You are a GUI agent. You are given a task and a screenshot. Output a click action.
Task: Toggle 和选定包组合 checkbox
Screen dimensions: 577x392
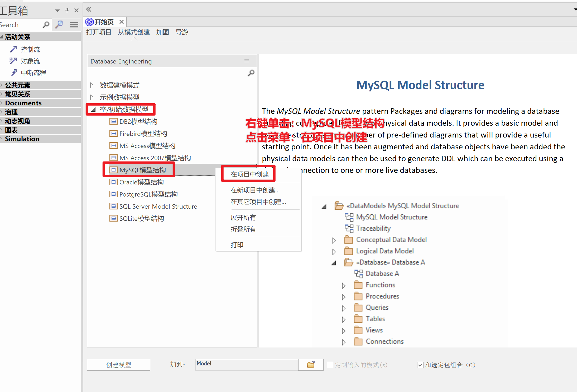pyautogui.click(x=420, y=365)
